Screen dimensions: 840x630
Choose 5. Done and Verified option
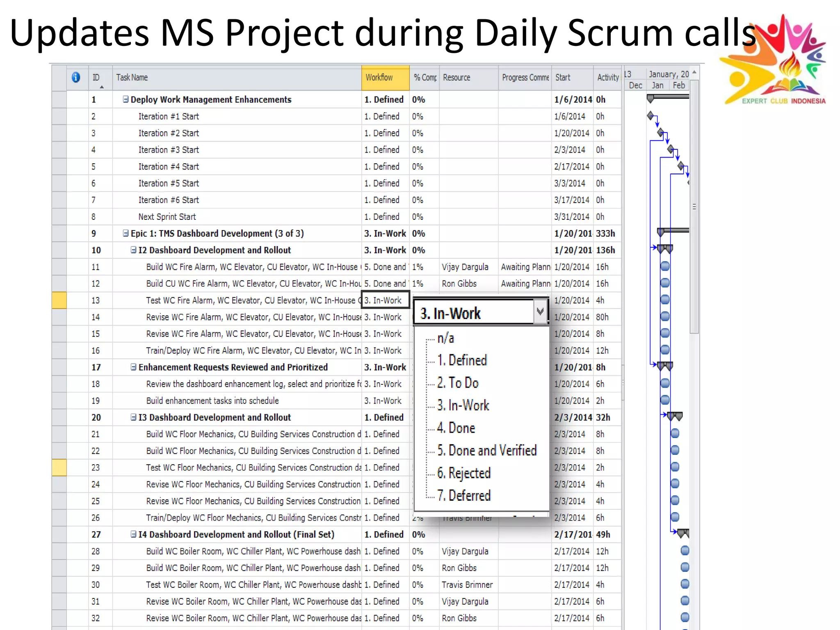pos(487,451)
